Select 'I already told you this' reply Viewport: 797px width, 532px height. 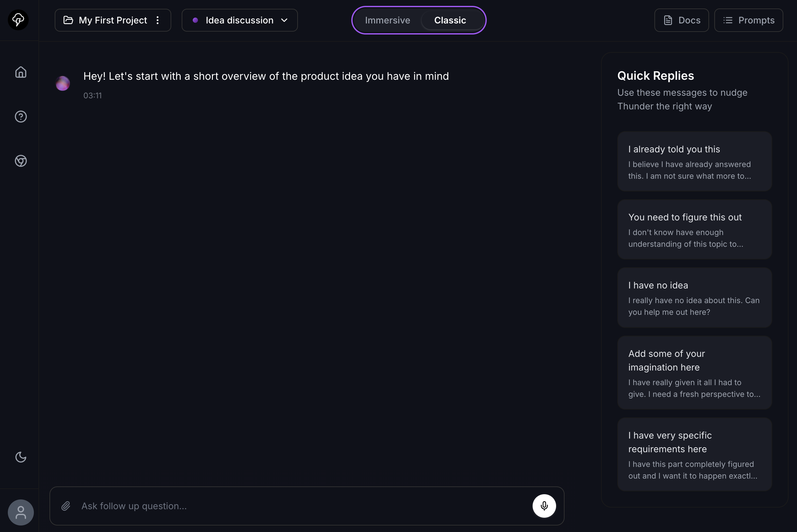694,161
